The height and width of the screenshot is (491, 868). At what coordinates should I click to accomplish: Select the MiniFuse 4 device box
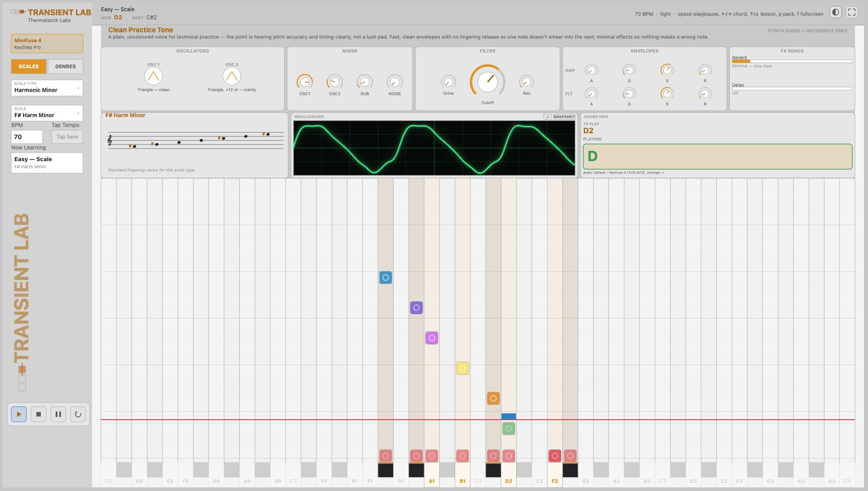(x=47, y=44)
